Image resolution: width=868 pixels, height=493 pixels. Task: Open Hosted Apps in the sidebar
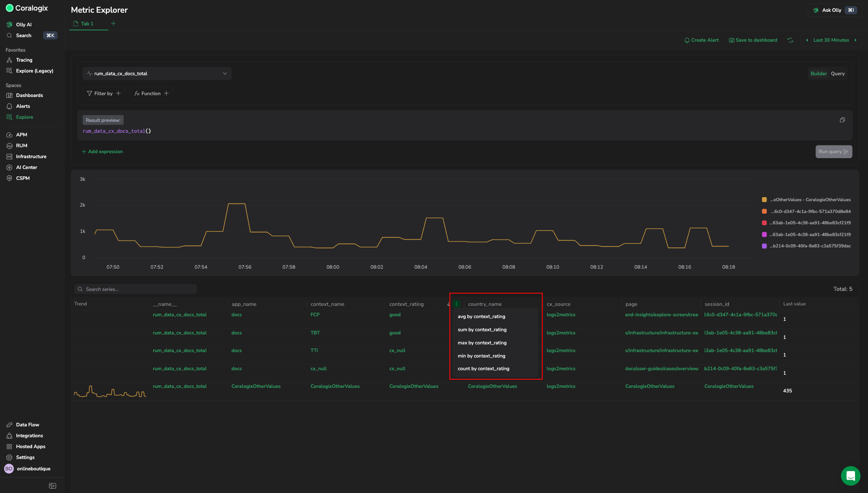pyautogui.click(x=30, y=446)
